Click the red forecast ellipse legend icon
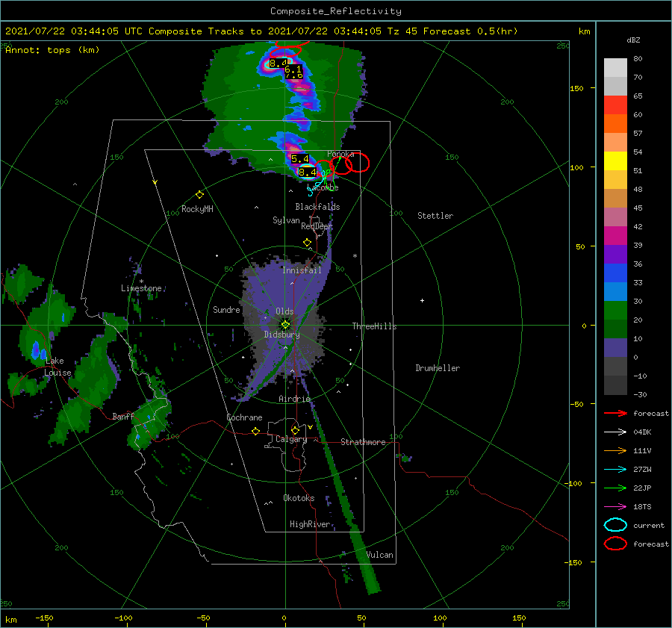Screen dimensions: 672x628 615,544
